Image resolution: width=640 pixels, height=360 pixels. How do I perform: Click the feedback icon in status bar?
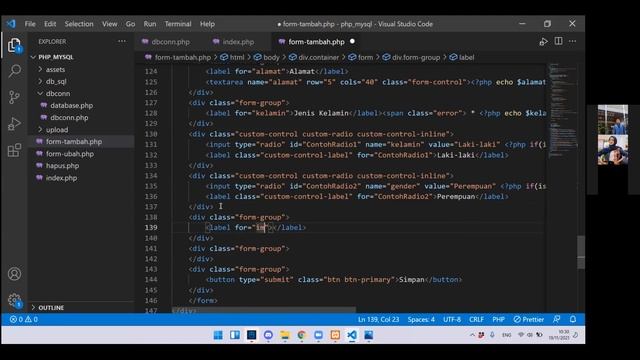557,319
